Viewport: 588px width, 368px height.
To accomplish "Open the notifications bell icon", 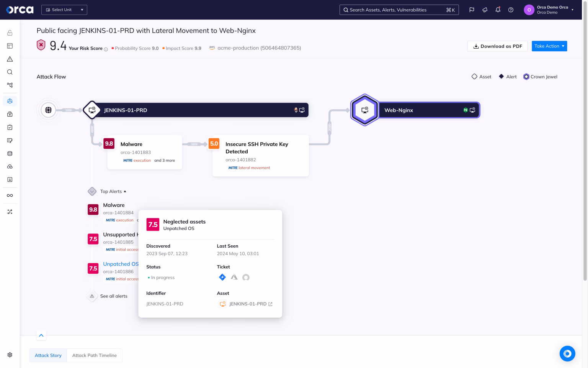I will 498,10.
